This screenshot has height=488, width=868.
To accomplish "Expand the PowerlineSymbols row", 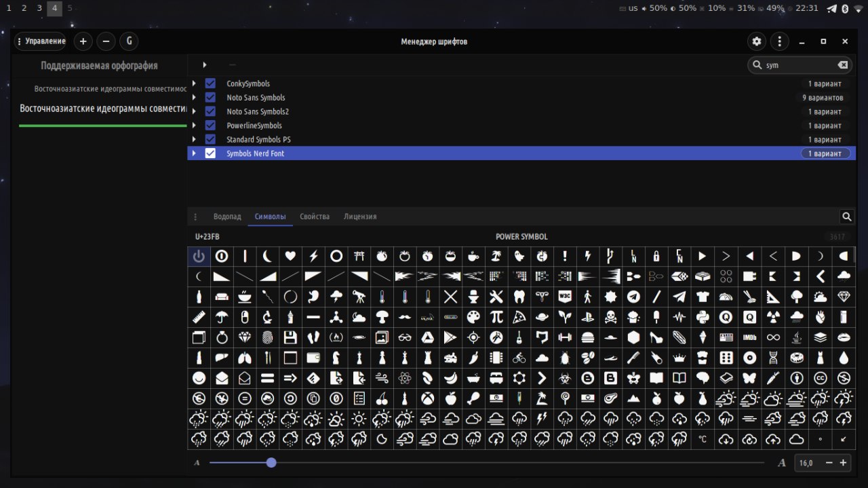I will [x=194, y=126].
